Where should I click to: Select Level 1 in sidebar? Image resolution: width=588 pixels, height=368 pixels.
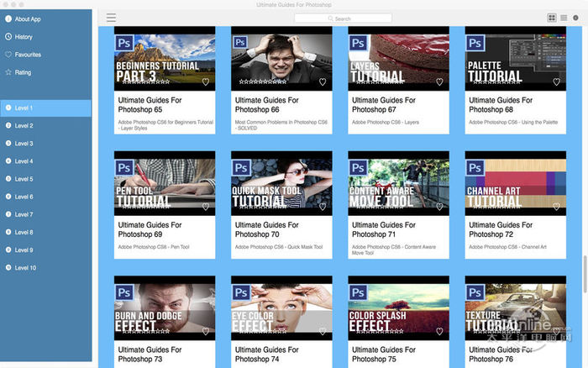(x=45, y=108)
